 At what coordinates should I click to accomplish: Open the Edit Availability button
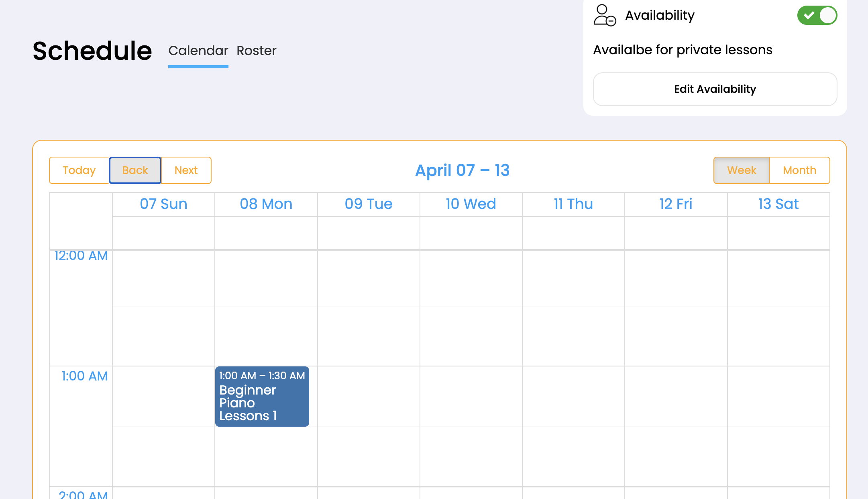(715, 89)
